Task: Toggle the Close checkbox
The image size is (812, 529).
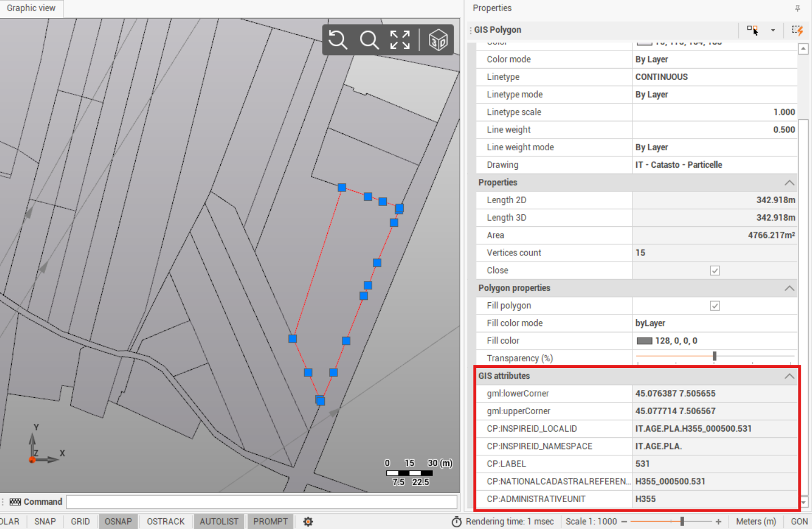Action: [715, 271]
